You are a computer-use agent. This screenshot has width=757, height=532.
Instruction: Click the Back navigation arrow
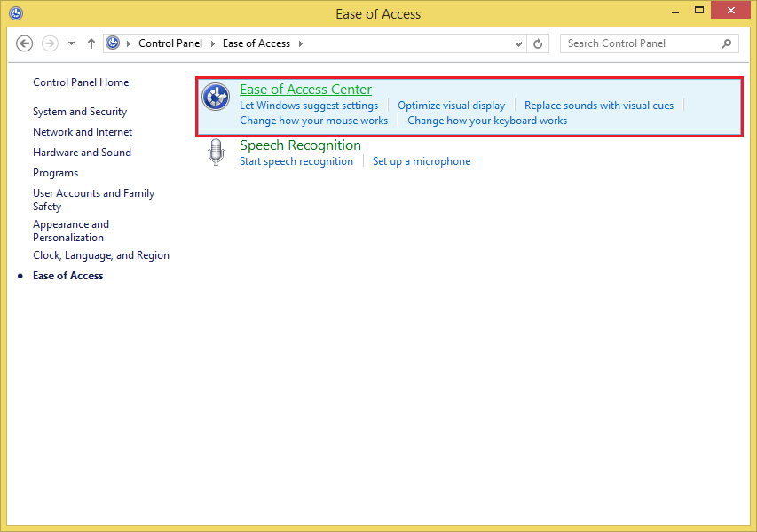25,43
